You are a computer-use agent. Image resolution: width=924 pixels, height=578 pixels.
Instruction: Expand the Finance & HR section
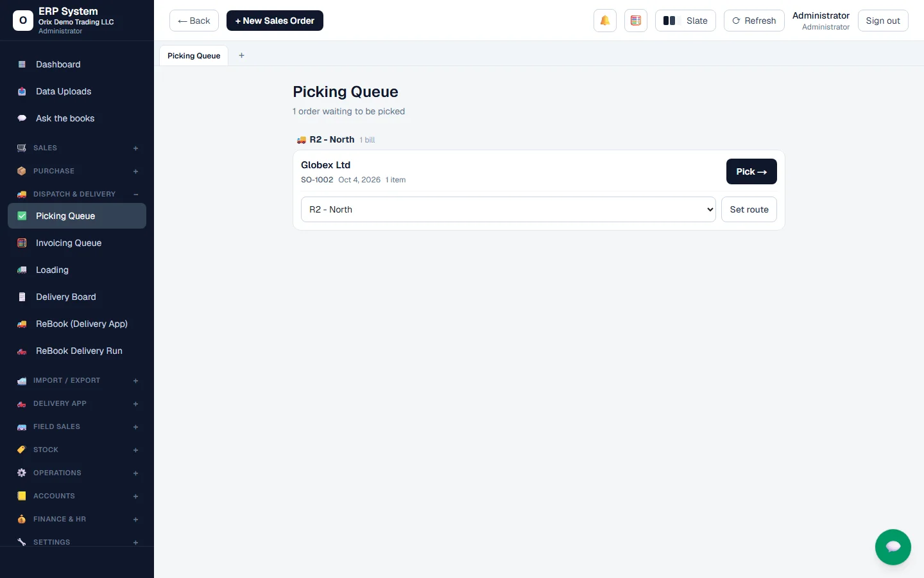[77, 519]
